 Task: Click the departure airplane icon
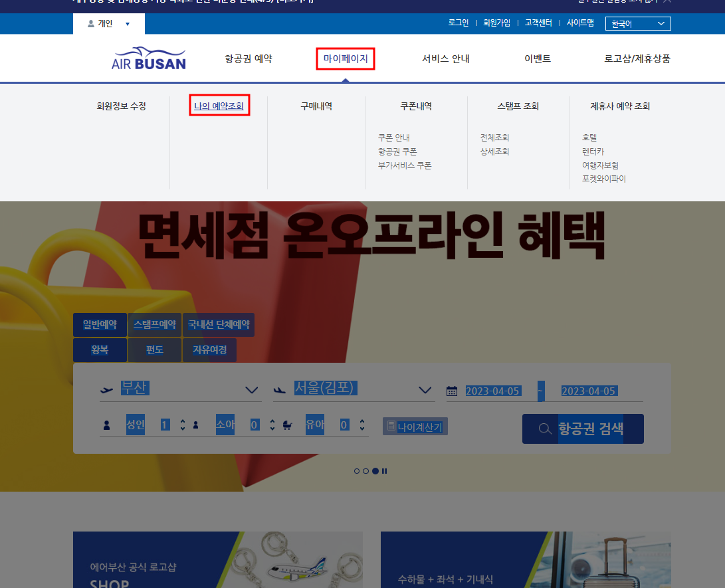click(x=106, y=391)
